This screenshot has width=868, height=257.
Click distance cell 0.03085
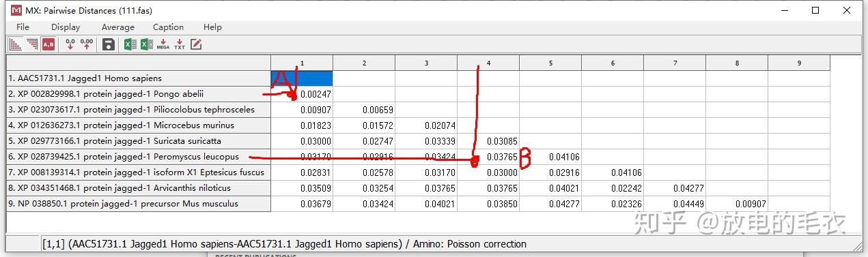(x=488, y=141)
